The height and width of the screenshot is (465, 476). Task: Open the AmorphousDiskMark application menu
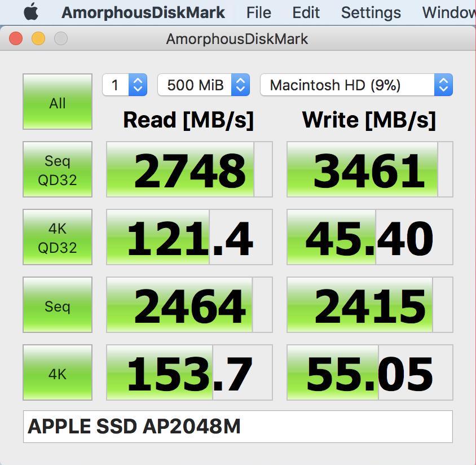click(x=143, y=13)
